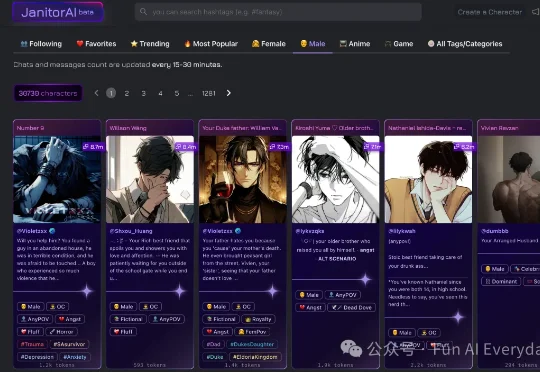Click the #DukesDaughter hashtag

coord(252,344)
